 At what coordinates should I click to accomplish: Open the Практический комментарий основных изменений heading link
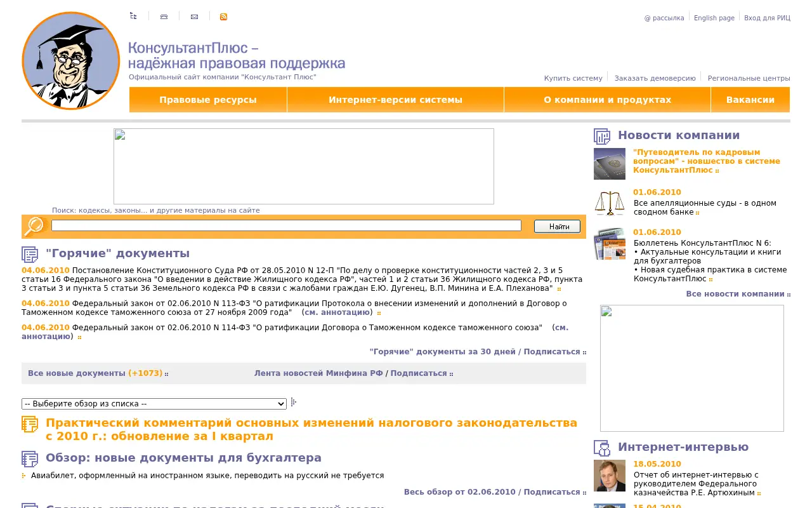tap(311, 430)
